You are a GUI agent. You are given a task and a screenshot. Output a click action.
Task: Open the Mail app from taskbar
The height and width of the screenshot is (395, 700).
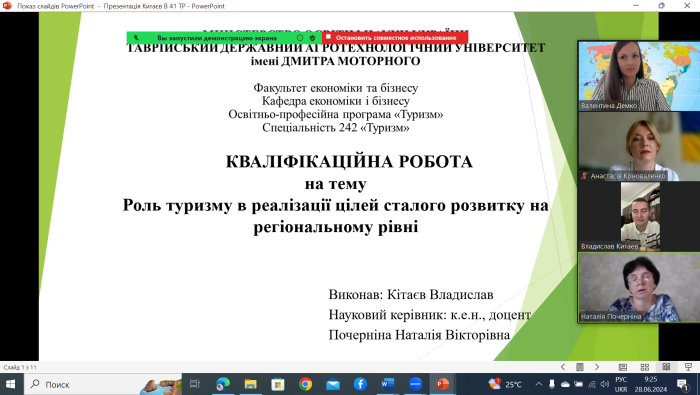point(333,384)
